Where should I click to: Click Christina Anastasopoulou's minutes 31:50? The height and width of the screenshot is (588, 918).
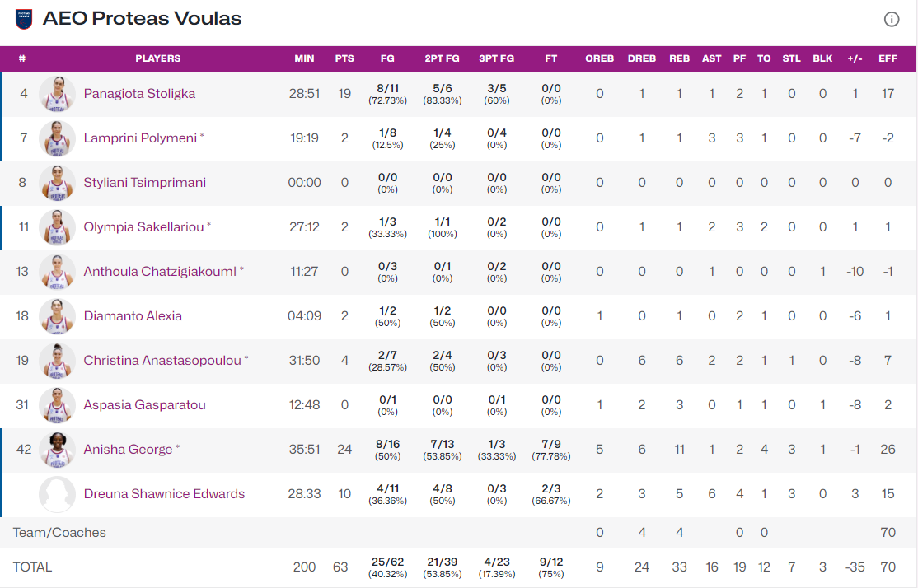coord(304,361)
